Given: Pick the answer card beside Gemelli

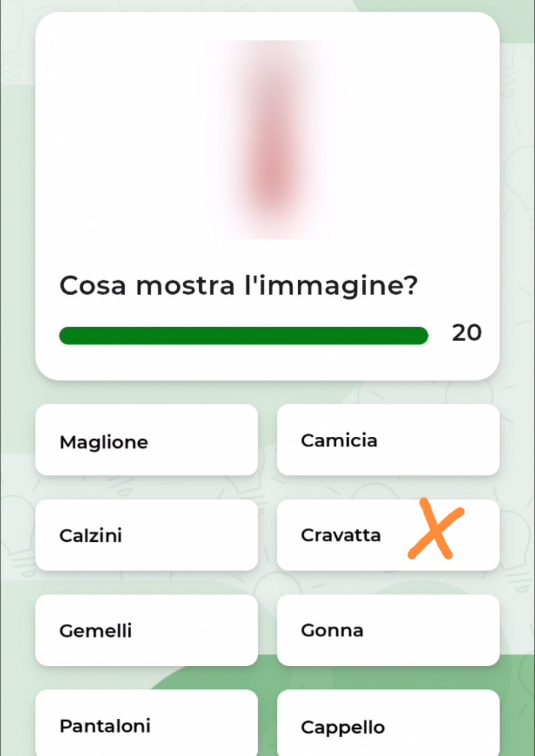Looking at the screenshot, I should [x=388, y=630].
